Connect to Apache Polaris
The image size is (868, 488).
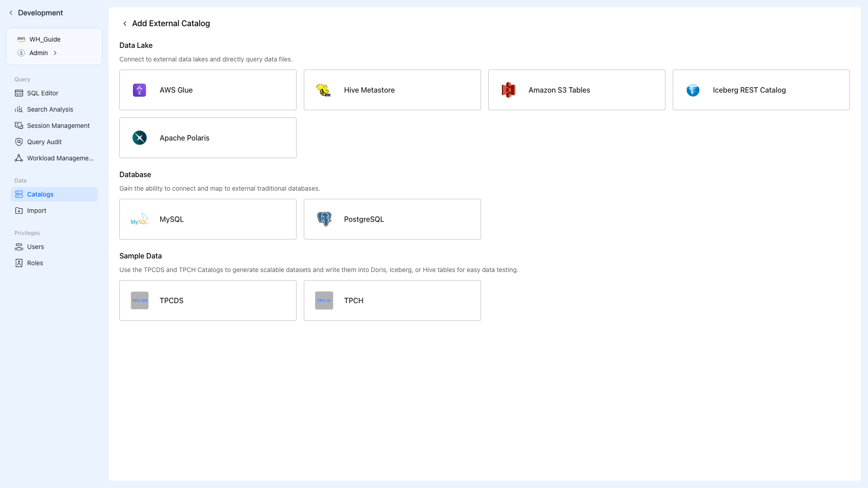(208, 138)
